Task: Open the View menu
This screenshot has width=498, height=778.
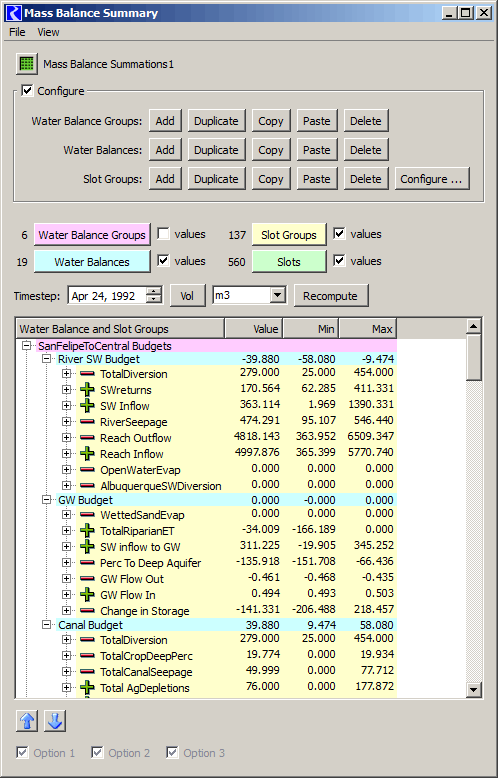Action: coord(48,32)
